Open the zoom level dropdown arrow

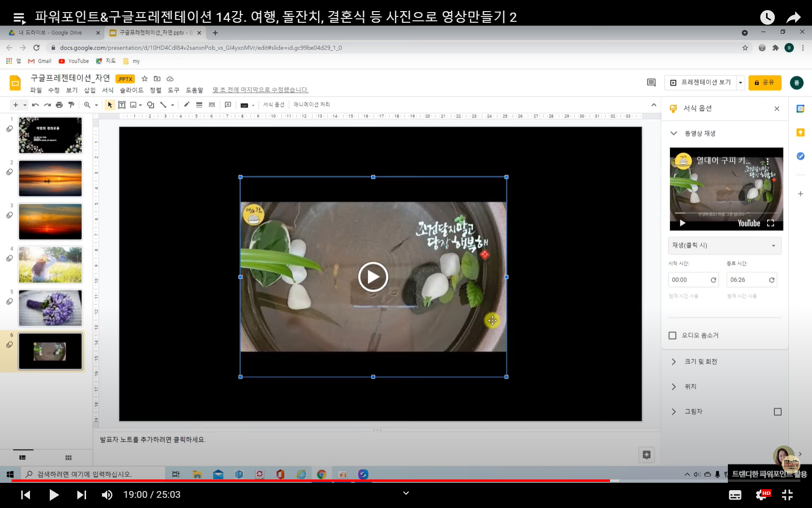click(96, 105)
